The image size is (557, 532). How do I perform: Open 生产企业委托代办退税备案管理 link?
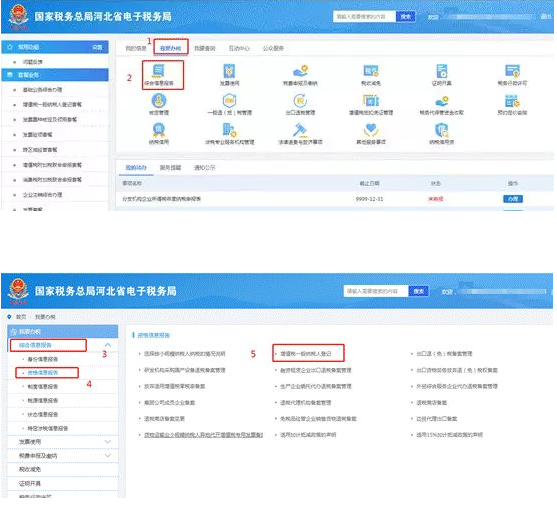316,386
